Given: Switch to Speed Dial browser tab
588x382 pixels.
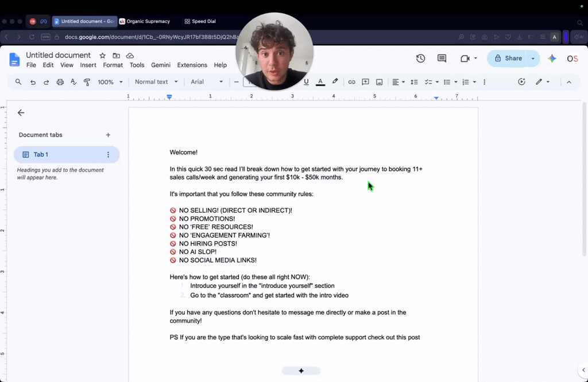Looking at the screenshot, I should [200, 21].
